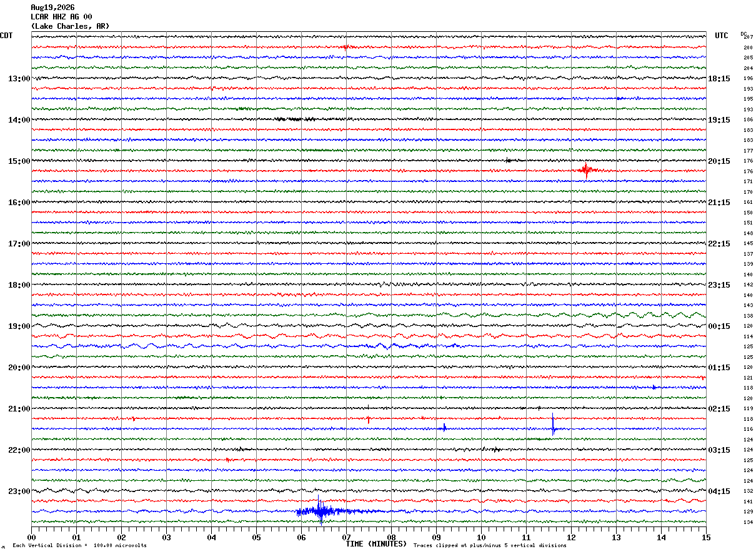Click the red seismic burst near 20:15
Screen dimensions: 756x554
point(586,170)
